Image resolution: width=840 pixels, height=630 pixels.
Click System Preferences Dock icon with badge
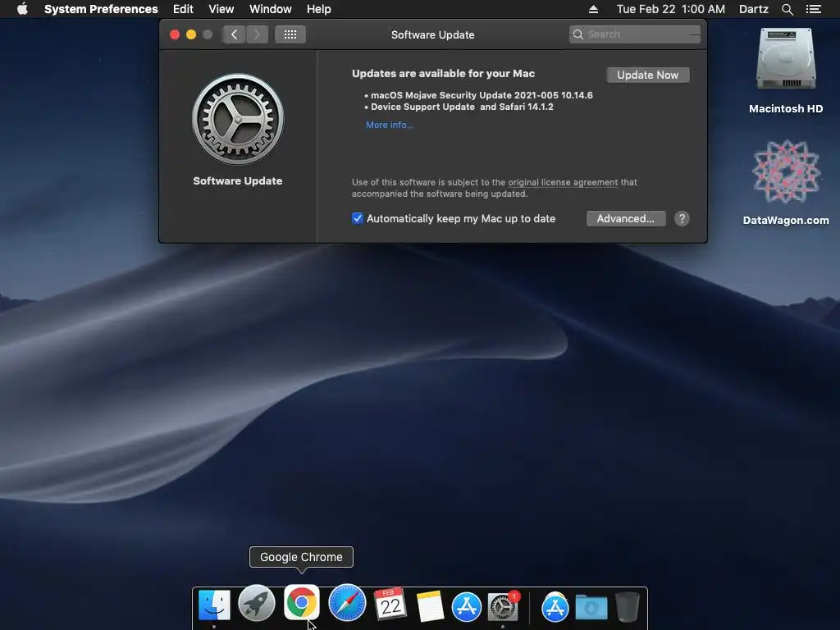point(503,607)
